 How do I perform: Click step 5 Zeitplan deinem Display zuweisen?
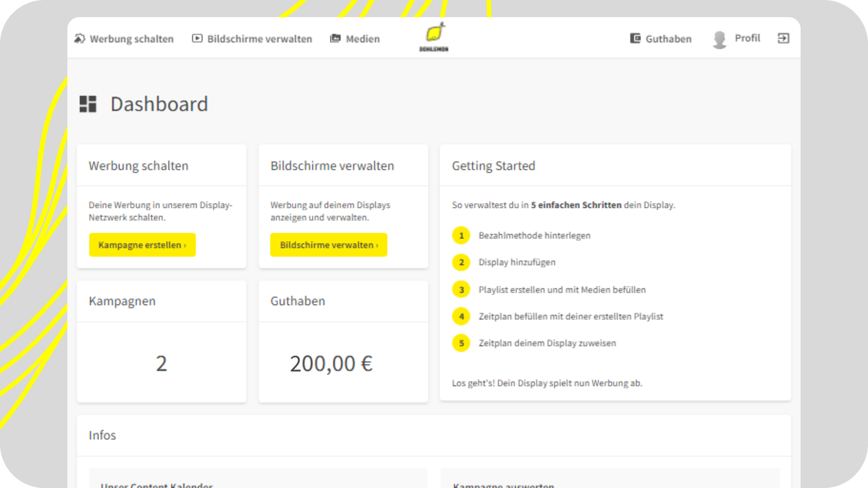pos(547,343)
